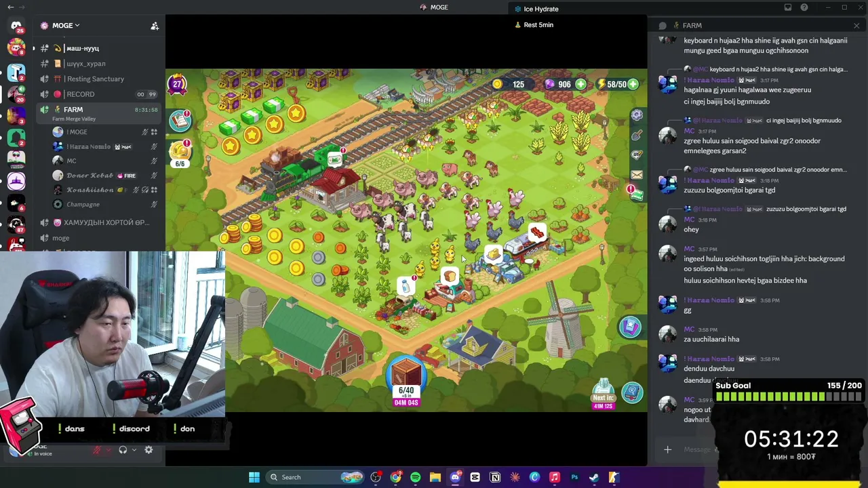Open Discord inbox icon in title bar
868x488 pixels.
[788, 7]
